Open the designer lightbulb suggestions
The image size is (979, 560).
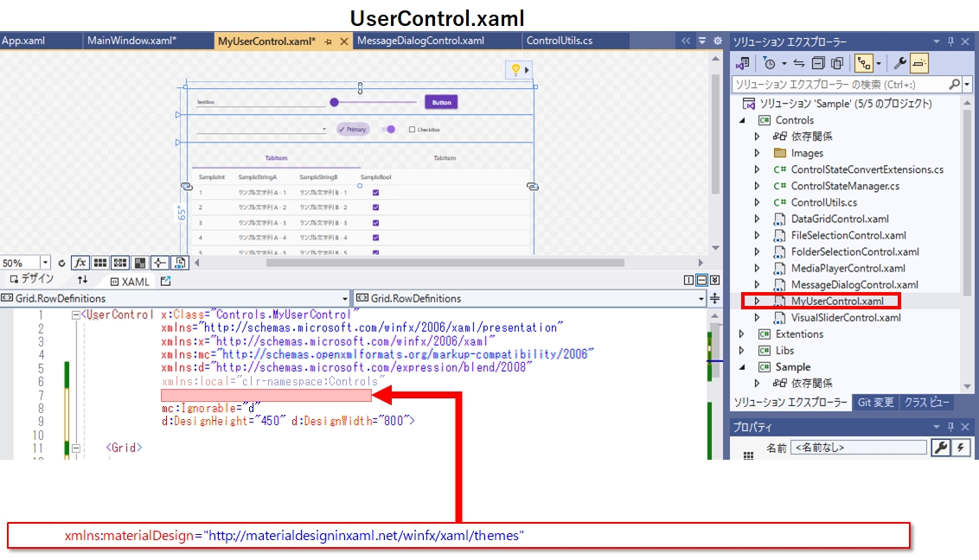tap(514, 70)
